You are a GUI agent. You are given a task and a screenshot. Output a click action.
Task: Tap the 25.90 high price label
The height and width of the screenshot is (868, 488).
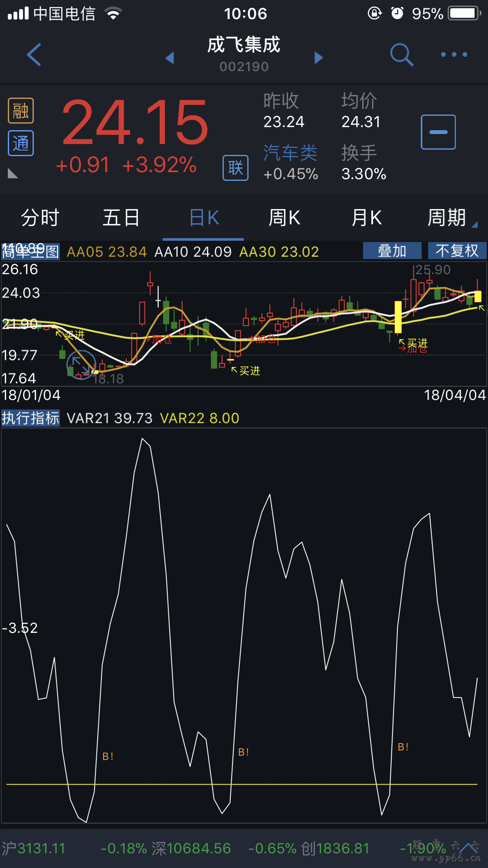(x=433, y=270)
